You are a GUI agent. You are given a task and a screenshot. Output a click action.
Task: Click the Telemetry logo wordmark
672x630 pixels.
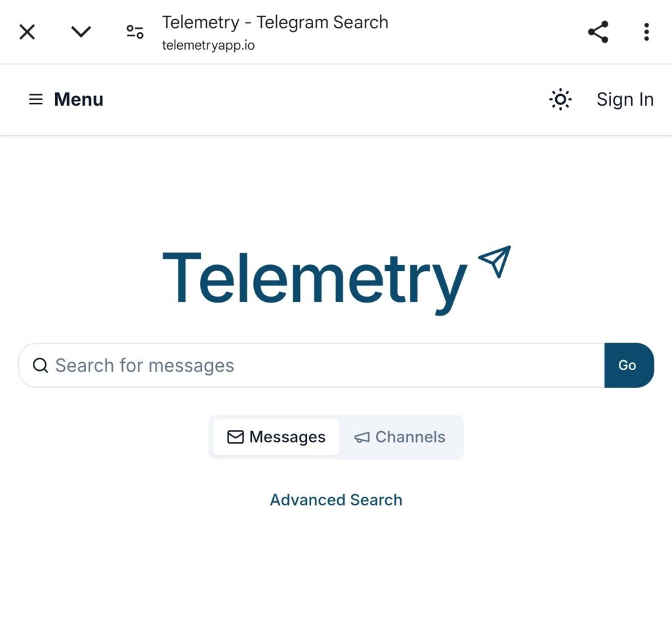[315, 282]
